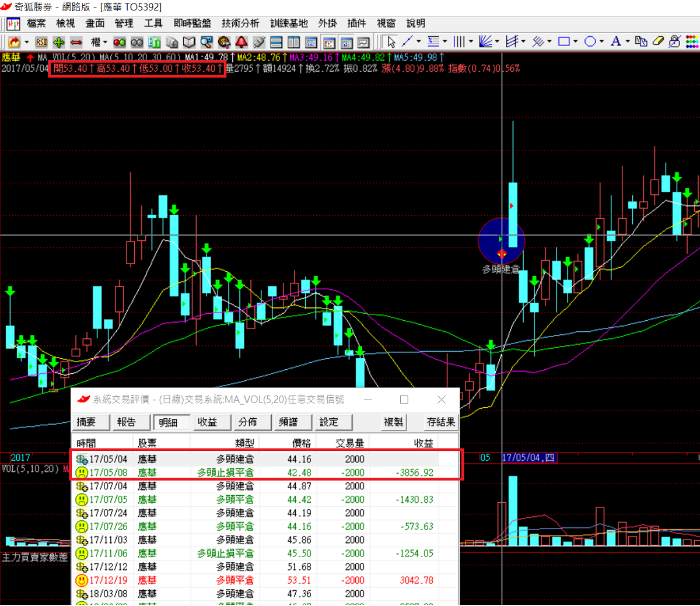Image resolution: width=700 pixels, height=606 pixels.
Task: Open the 檢視 menu
Action: [65, 23]
